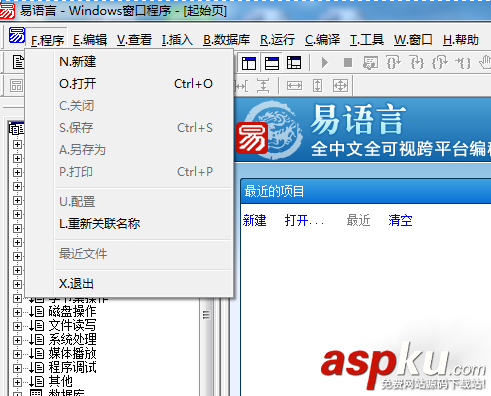This screenshot has height=396, width=491.
Task: Click the panel splitter grip handle
Action: pyautogui.click(x=206, y=315)
